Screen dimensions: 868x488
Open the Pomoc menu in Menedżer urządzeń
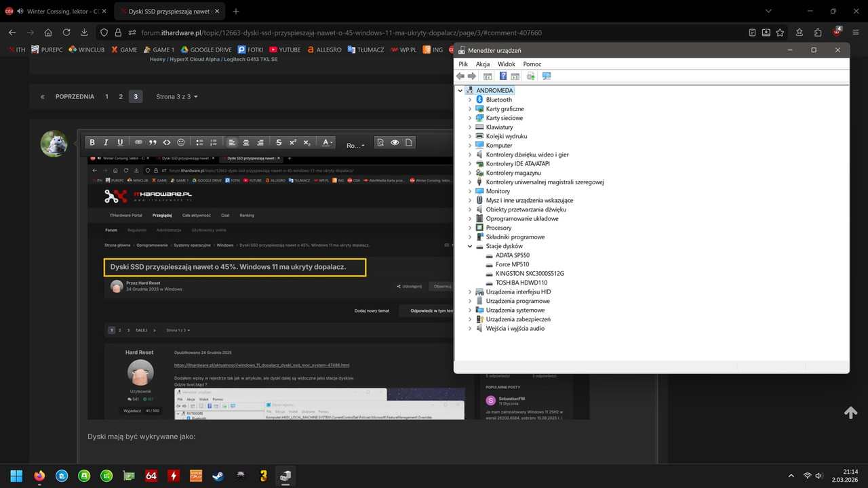532,64
